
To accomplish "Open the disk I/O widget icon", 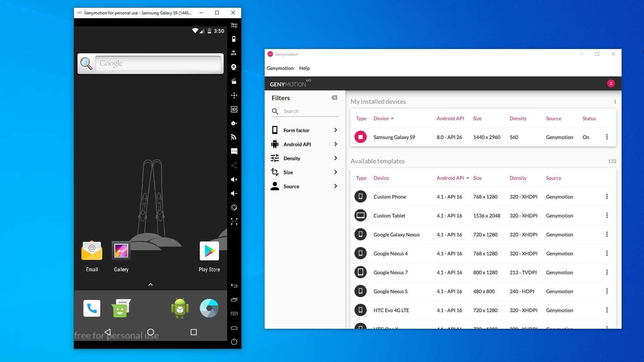I will pyautogui.click(x=234, y=123).
